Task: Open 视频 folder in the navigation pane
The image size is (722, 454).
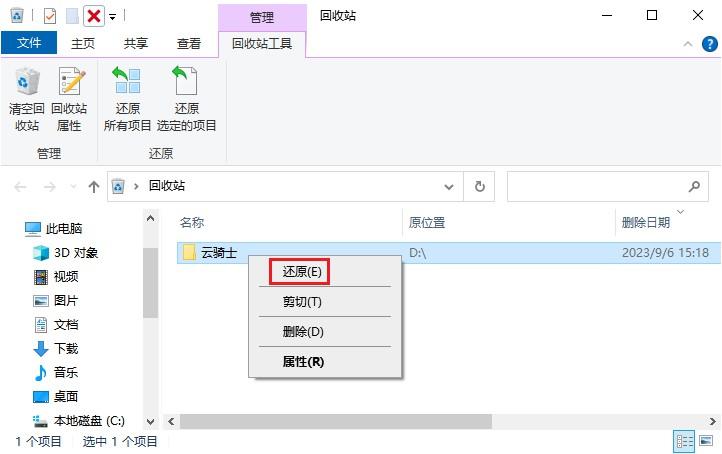Action: [56, 277]
